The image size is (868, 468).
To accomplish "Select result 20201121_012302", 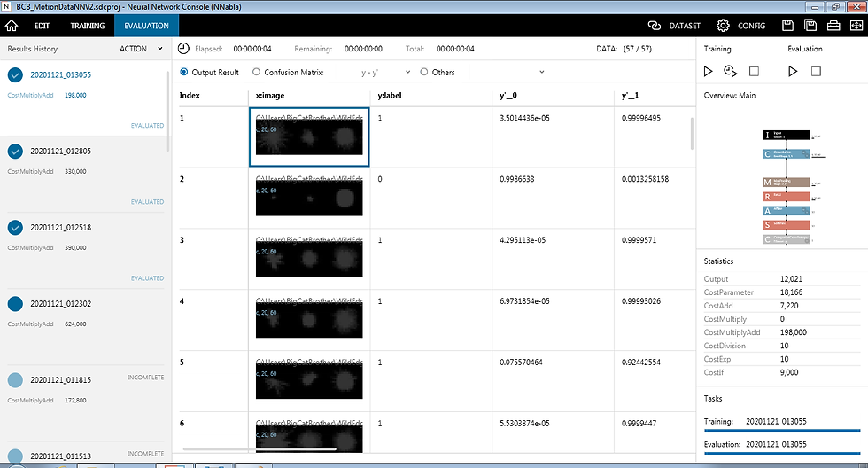I will (61, 304).
